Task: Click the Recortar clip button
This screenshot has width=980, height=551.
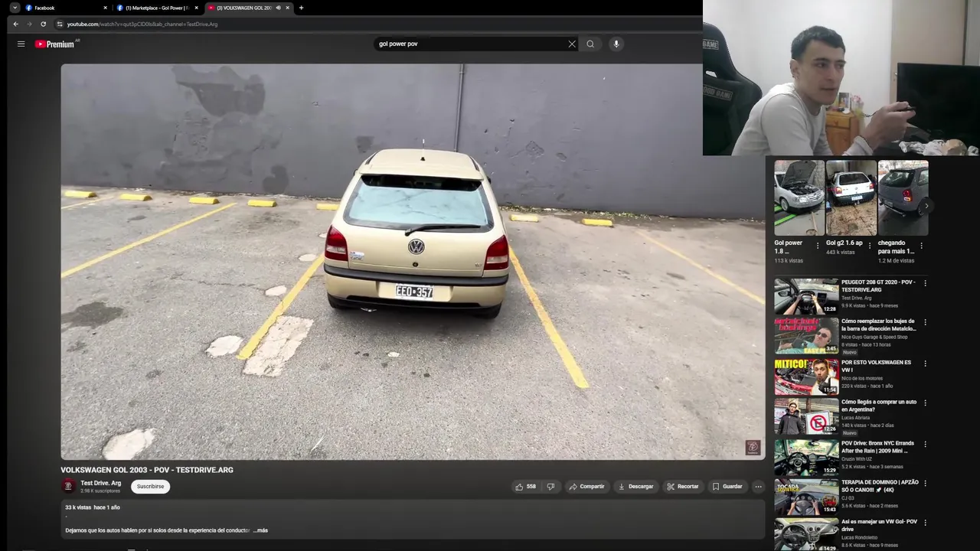Action: 683,487
